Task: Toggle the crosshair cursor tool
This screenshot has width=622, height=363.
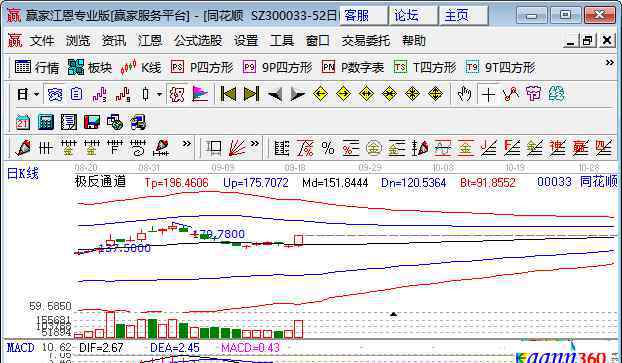Action: coord(488,94)
